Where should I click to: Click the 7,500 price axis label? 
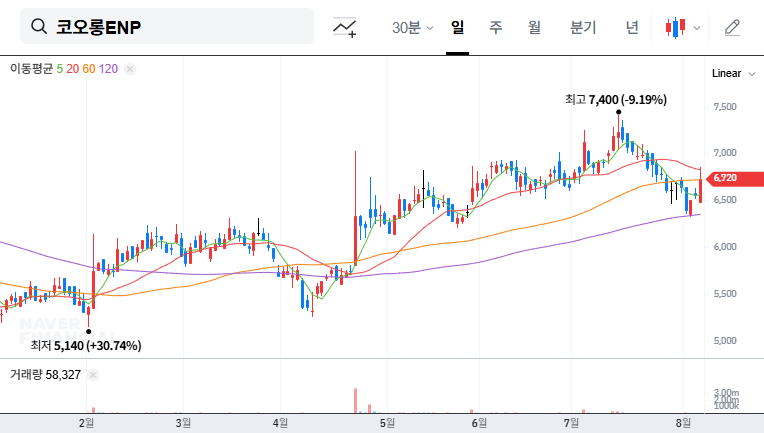click(725, 107)
